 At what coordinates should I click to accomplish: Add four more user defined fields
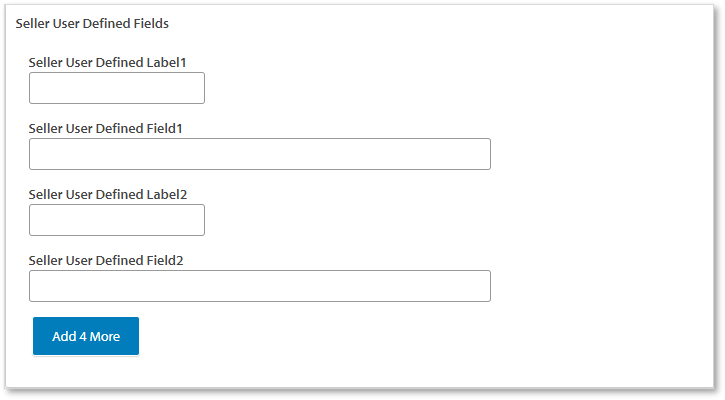pos(86,336)
